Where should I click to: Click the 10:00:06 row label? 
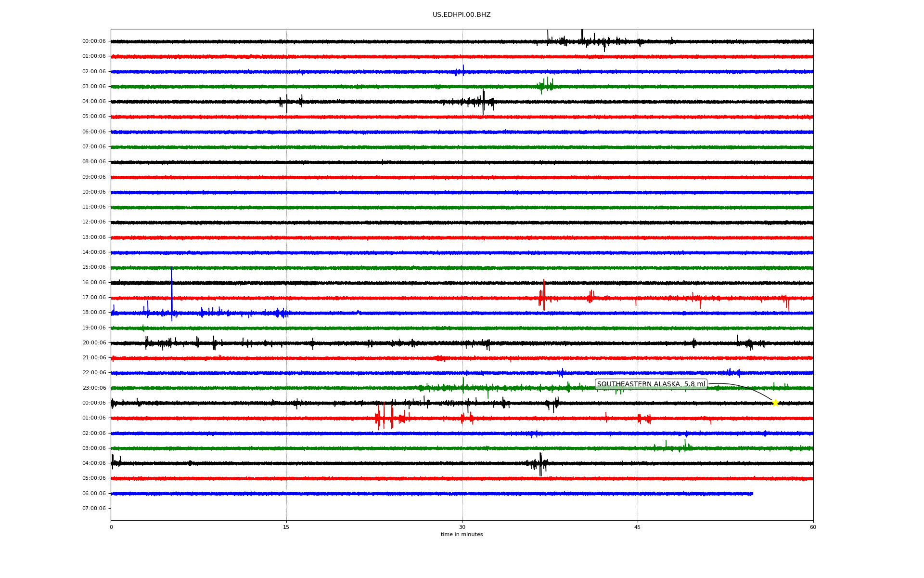tap(94, 192)
